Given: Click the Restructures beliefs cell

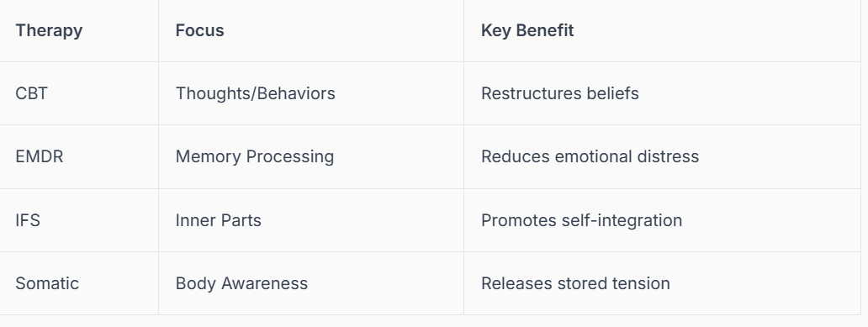Looking at the screenshot, I should 662,93.
